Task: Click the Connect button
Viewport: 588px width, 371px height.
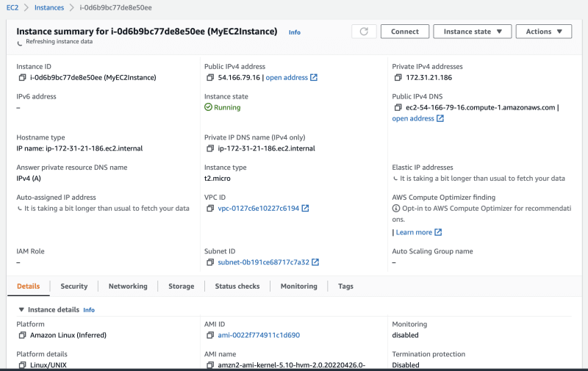Action: click(405, 32)
